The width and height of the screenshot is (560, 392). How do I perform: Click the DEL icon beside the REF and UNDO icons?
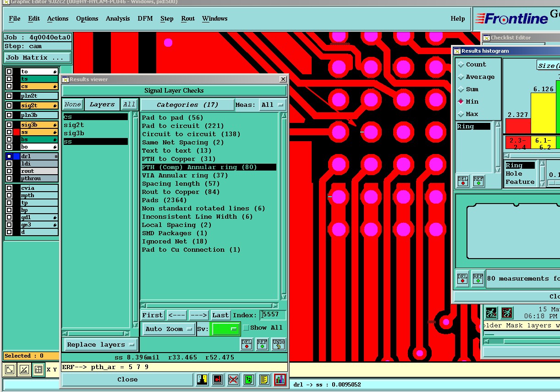tap(247, 344)
